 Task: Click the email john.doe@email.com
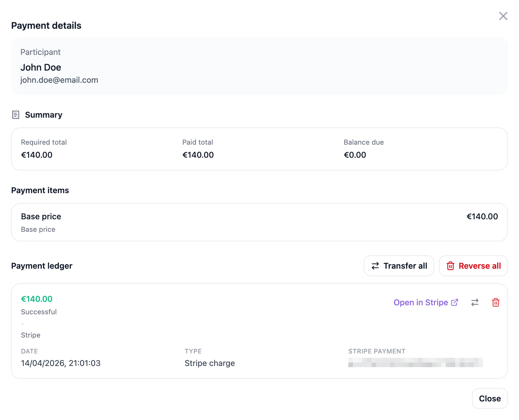(x=59, y=80)
